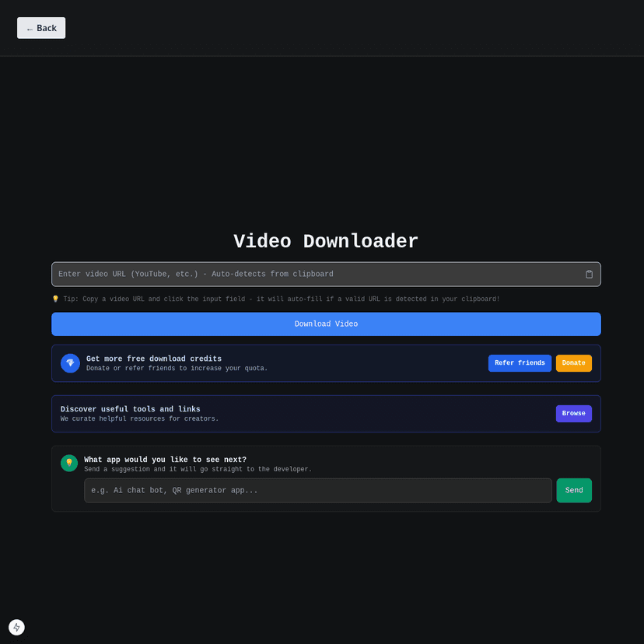
Task: Click the Discover useful tools and links card
Action: tap(325, 413)
